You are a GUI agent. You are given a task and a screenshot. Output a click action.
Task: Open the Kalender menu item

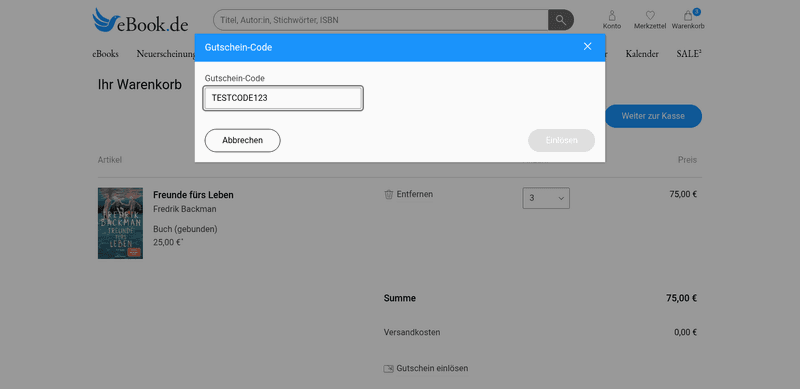click(x=642, y=54)
